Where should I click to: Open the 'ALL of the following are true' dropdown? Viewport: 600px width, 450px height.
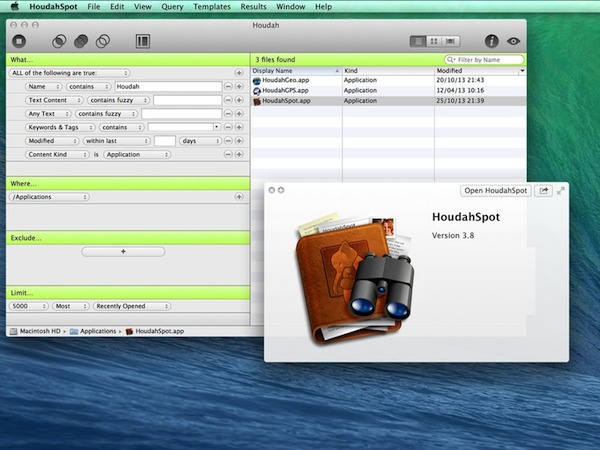tap(70, 73)
